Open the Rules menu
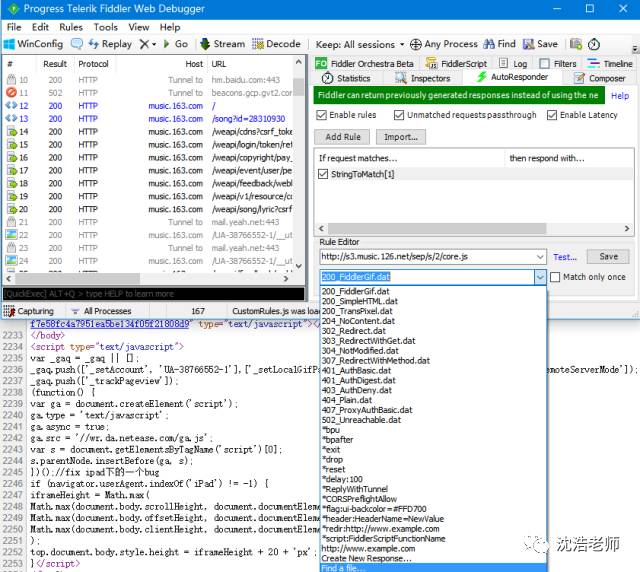This screenshot has width=640, height=572. 71,27
